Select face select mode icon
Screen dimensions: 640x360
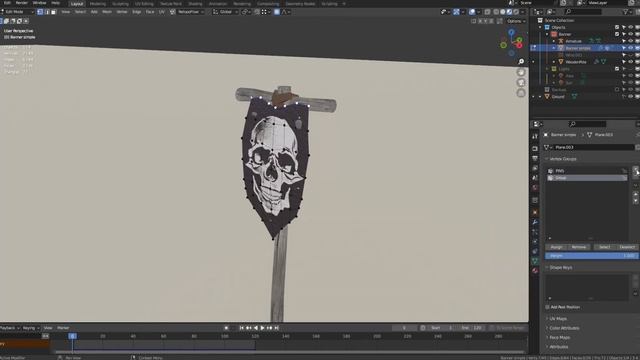(53, 12)
